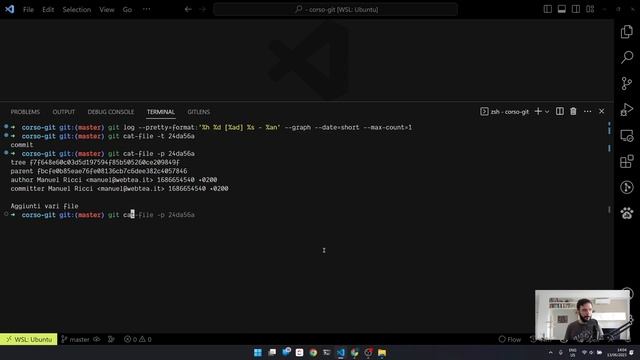Image resolution: width=640 pixels, height=360 pixels.
Task: Open the paw-shaped extension icon
Action: pos(627,213)
